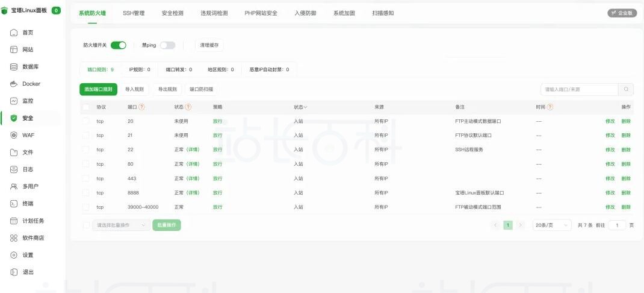Image resolution: width=644 pixels, height=293 pixels.
Task: Select the 恶意IP自动封禁 sub-tab
Action: coord(269,69)
